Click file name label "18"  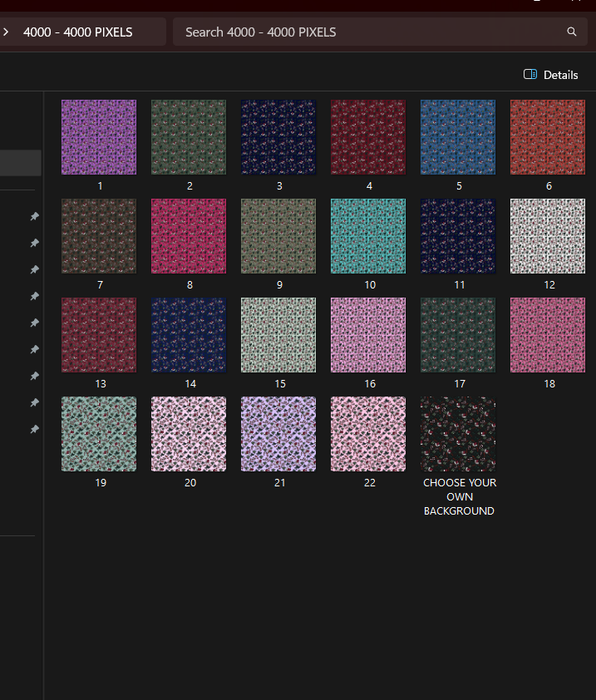click(549, 384)
